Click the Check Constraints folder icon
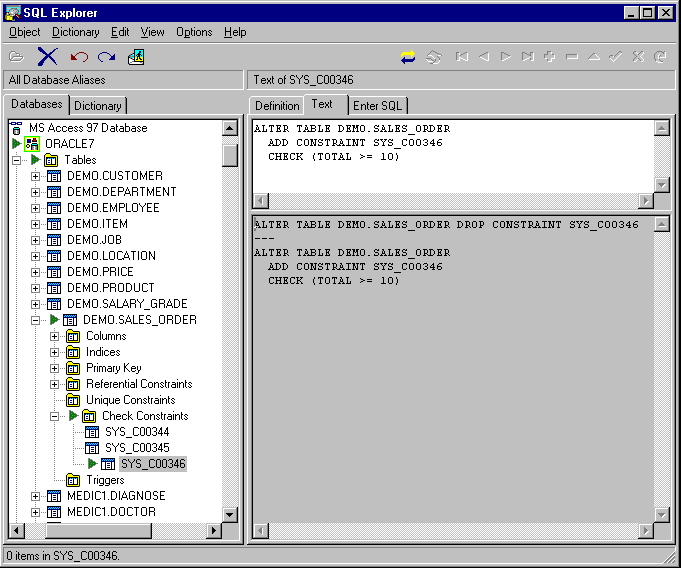 (90, 416)
